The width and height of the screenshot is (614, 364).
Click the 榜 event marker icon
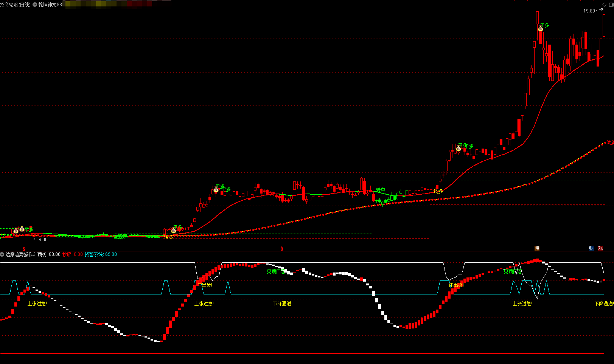coord(537,248)
